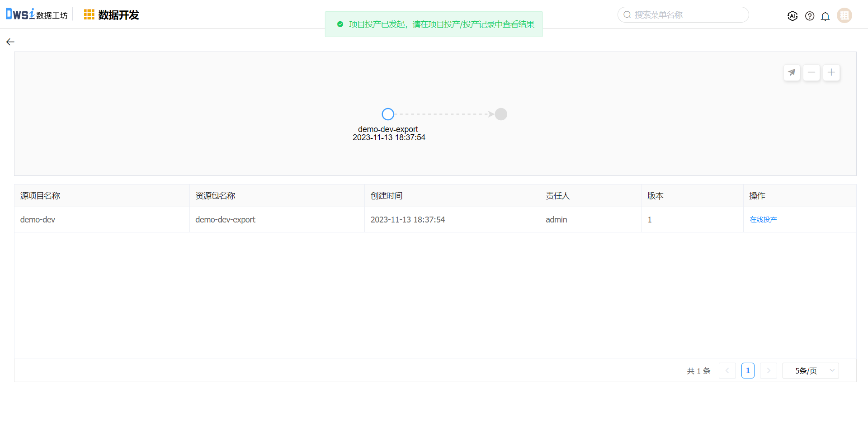
Task: Zoom out the flow canvas
Action: 811,72
